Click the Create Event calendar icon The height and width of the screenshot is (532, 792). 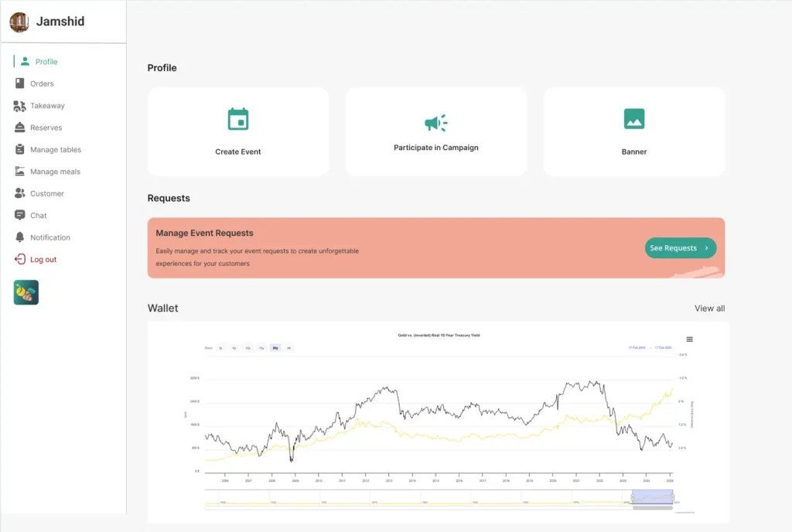(x=238, y=119)
